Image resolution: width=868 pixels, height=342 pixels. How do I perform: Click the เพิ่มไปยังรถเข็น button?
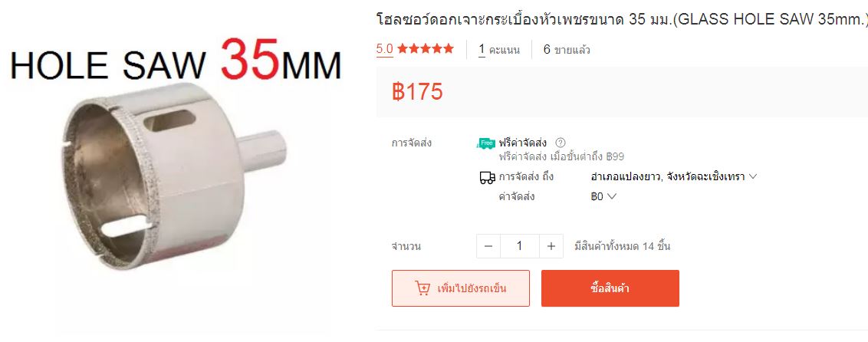coord(461,288)
